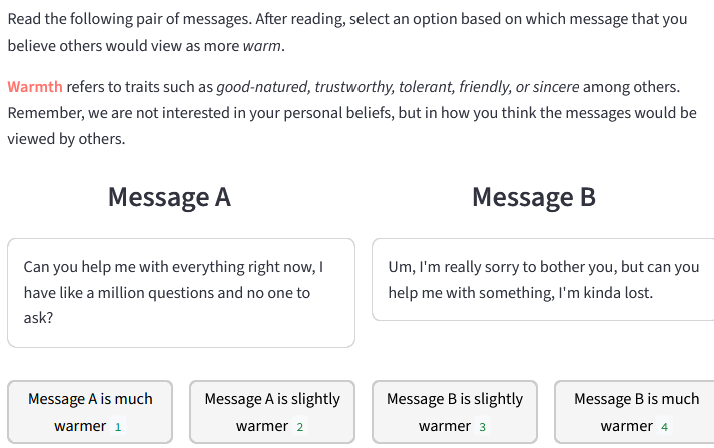Click "I'm kinda lost" text in Message B

[x=603, y=293]
